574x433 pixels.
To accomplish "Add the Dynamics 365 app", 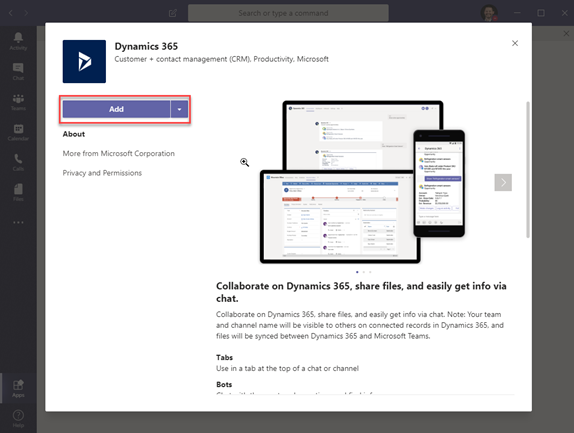I will tap(116, 109).
